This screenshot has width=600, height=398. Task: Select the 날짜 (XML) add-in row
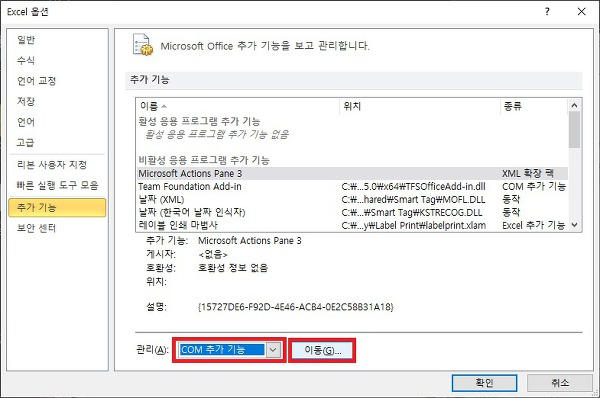tap(352, 199)
